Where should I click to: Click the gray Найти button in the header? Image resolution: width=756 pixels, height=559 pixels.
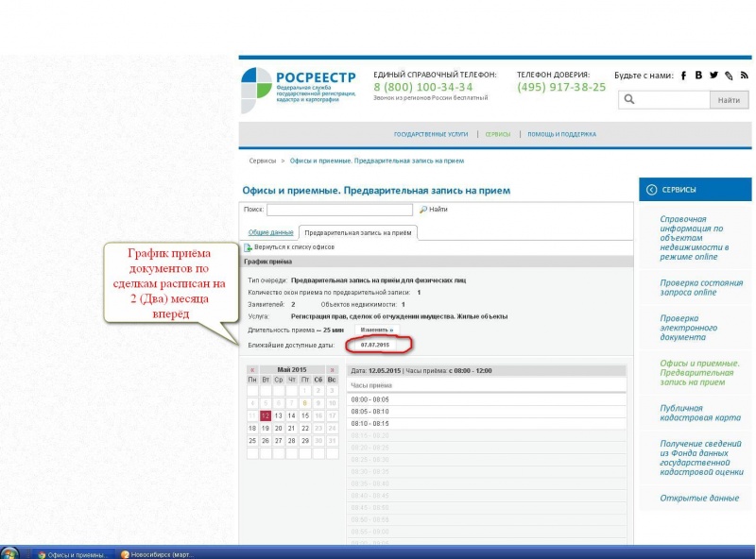[x=729, y=100]
